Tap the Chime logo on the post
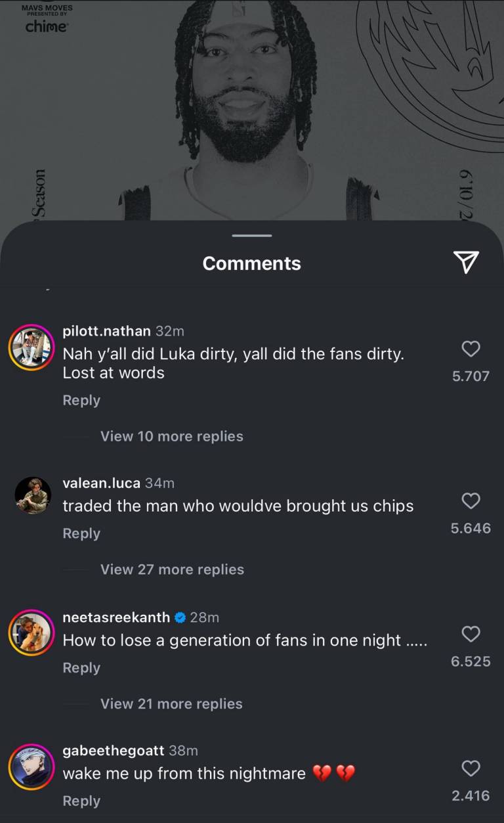The image size is (504, 823). click(47, 26)
